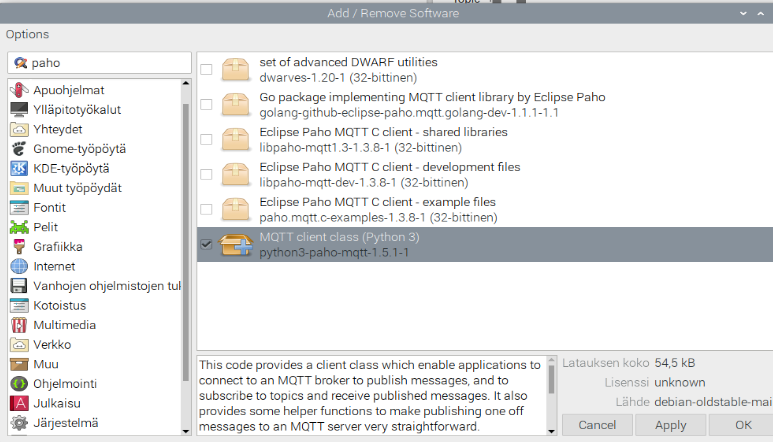Click the Muu box icon

point(19,364)
